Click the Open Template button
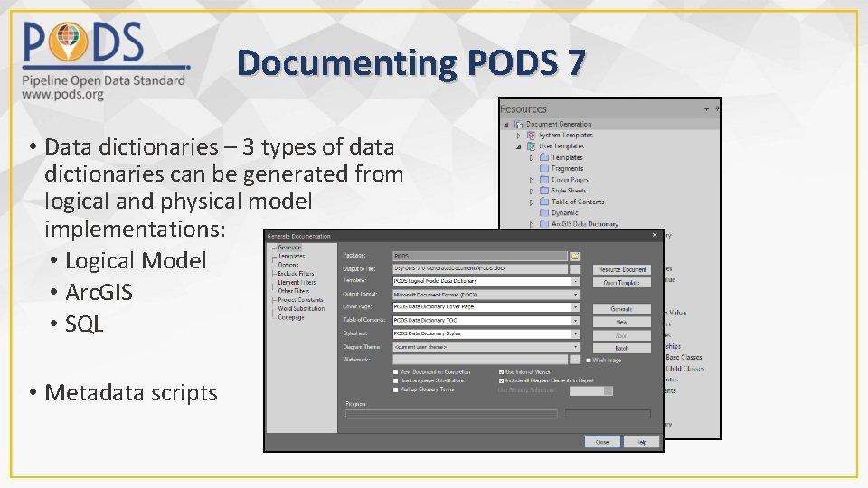The image size is (868, 488). click(622, 283)
